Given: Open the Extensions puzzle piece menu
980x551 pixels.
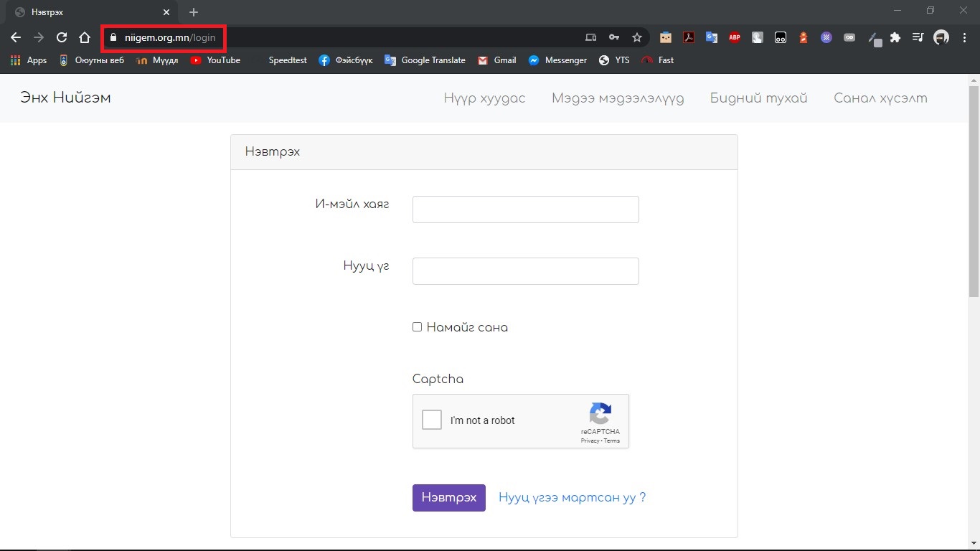Looking at the screenshot, I should (895, 37).
